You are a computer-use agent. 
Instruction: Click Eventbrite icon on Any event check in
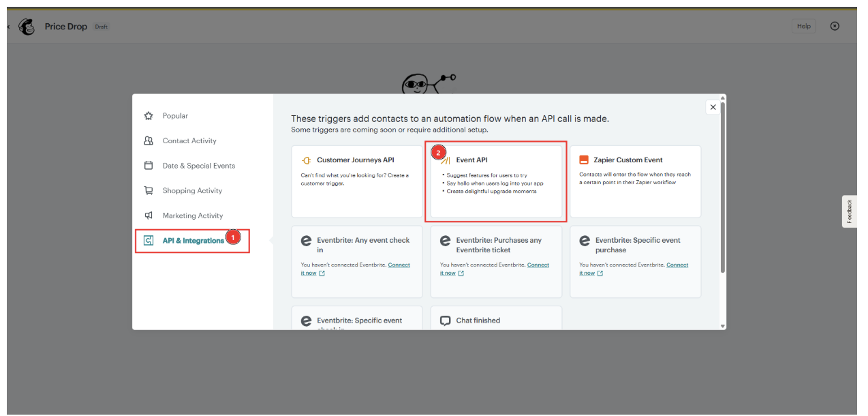point(306,241)
